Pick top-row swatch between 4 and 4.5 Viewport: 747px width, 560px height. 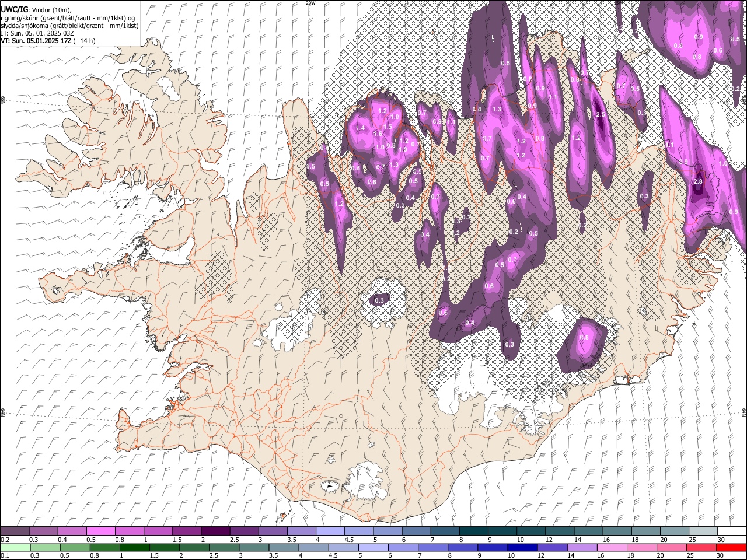pos(330,531)
